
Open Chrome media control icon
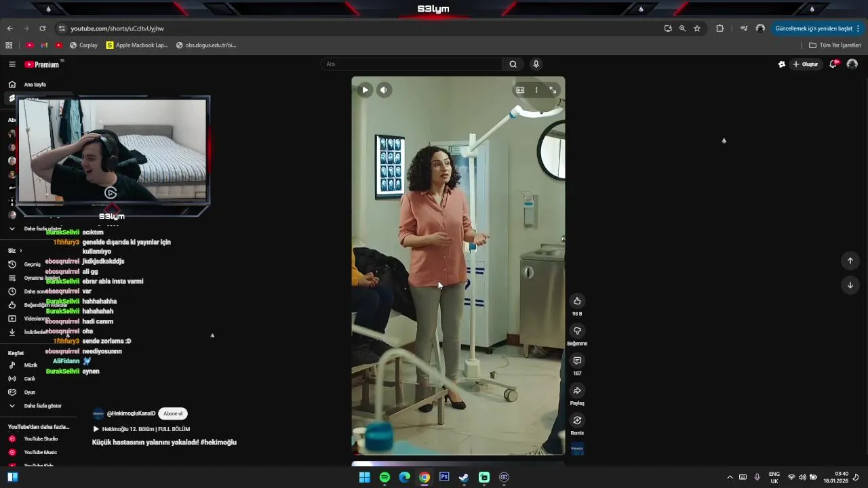[x=744, y=28]
